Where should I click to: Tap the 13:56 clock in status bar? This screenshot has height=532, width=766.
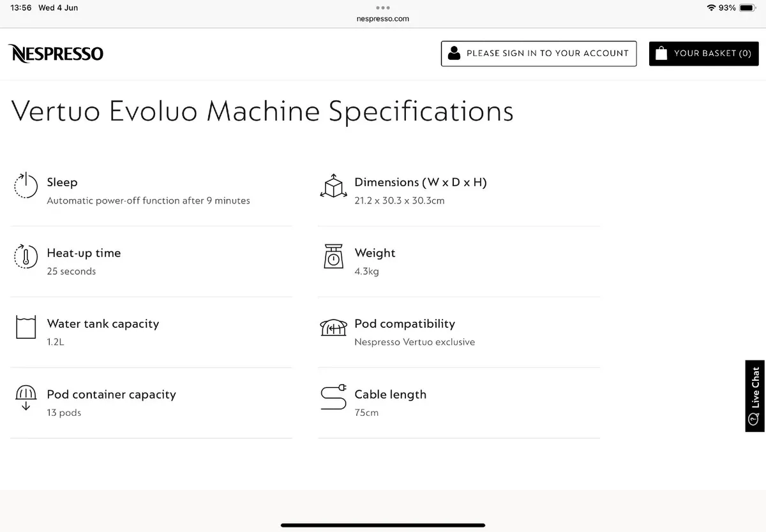21,8
